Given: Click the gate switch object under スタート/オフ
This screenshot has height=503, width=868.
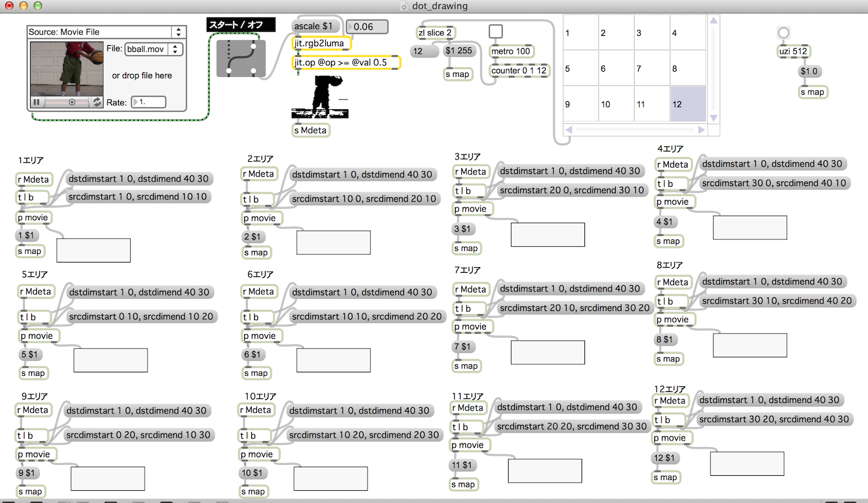Looking at the screenshot, I should (241, 58).
